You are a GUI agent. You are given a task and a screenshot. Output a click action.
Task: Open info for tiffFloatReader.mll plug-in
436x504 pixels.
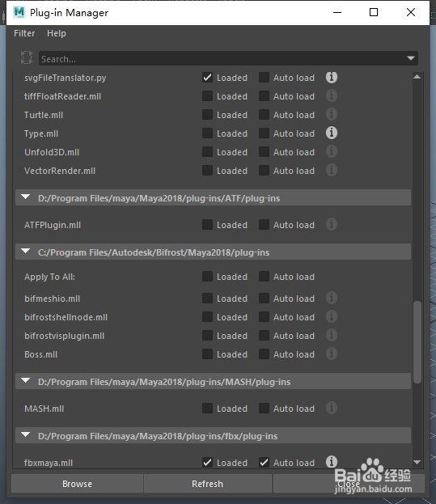click(332, 95)
